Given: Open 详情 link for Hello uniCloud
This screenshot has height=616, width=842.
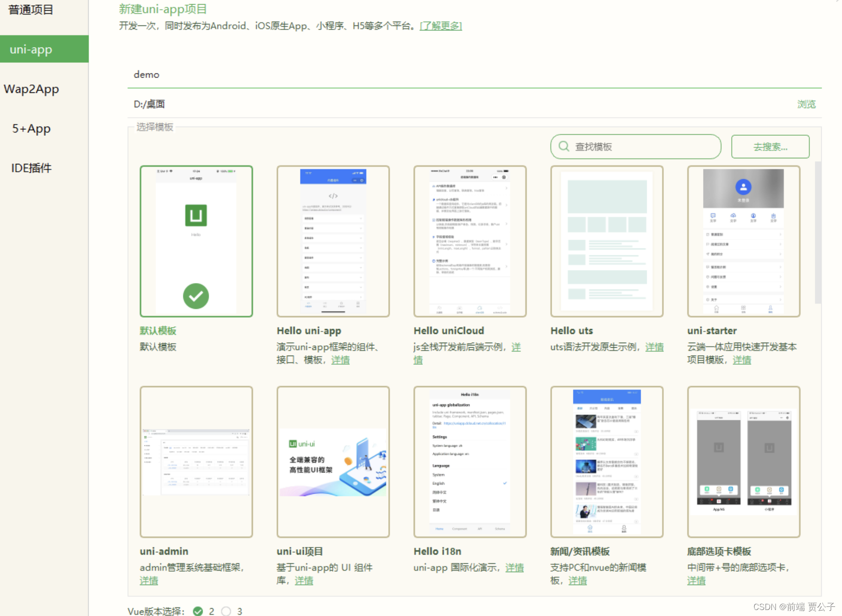Looking at the screenshot, I should tap(516, 347).
